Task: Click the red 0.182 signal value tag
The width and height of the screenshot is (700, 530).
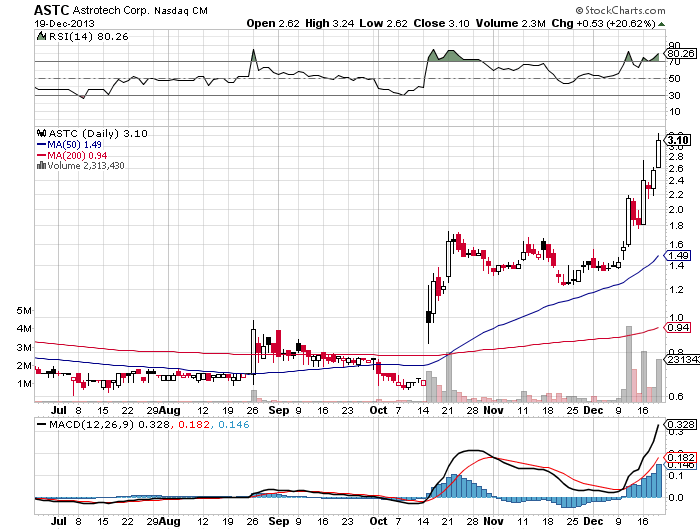Action: click(x=680, y=457)
